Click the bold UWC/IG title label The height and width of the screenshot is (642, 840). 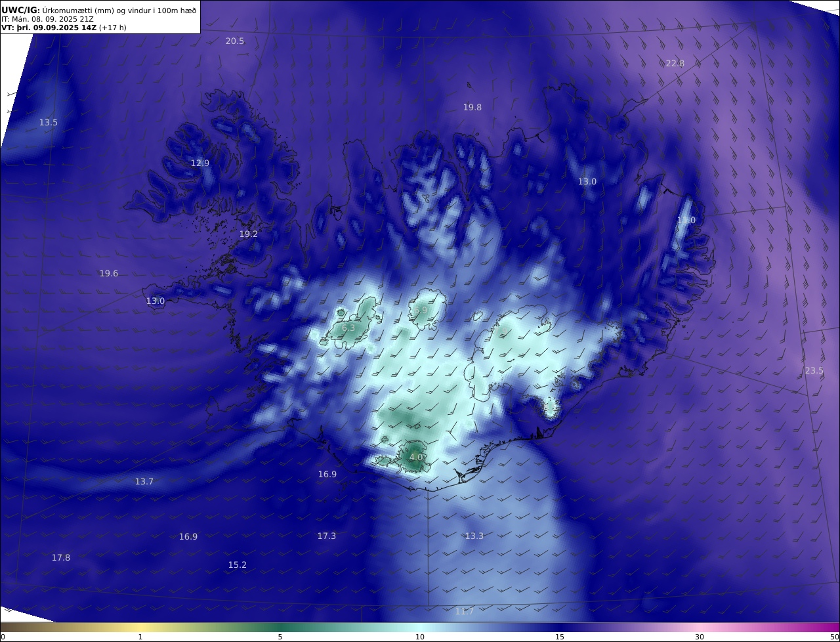(20, 11)
